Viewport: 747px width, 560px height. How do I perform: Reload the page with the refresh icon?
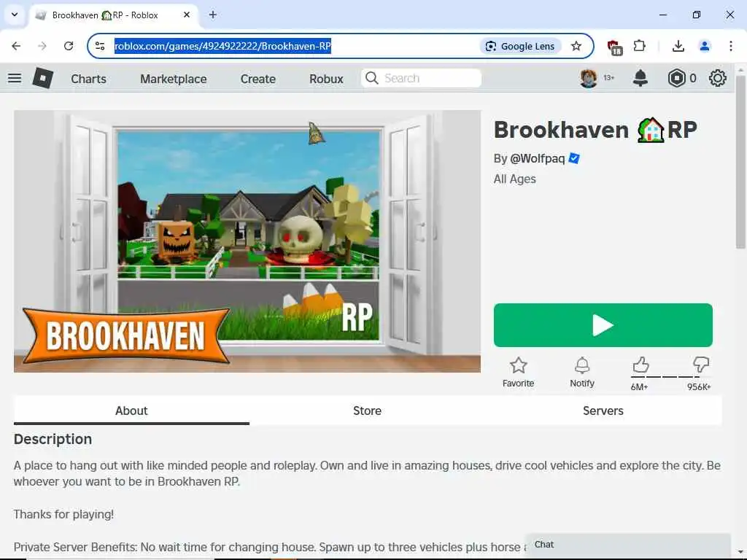[69, 46]
